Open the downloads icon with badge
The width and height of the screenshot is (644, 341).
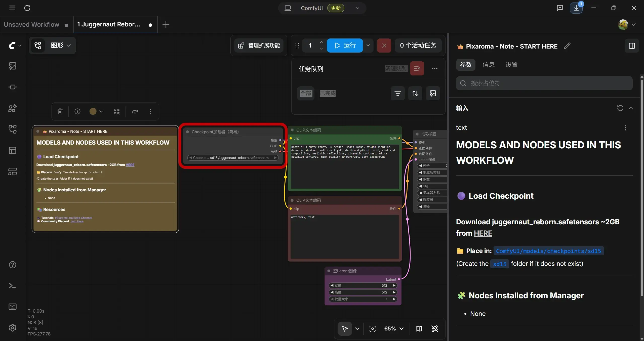[x=576, y=8]
